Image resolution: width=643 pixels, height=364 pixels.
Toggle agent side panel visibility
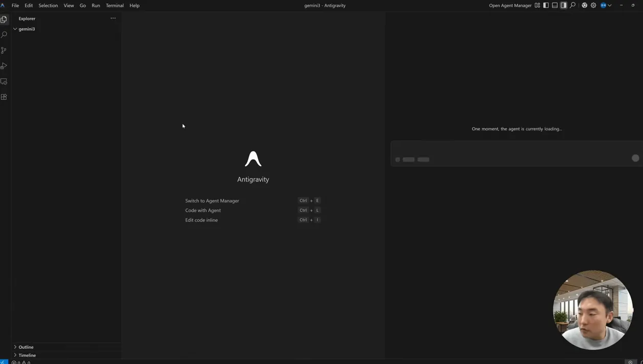(x=563, y=5)
